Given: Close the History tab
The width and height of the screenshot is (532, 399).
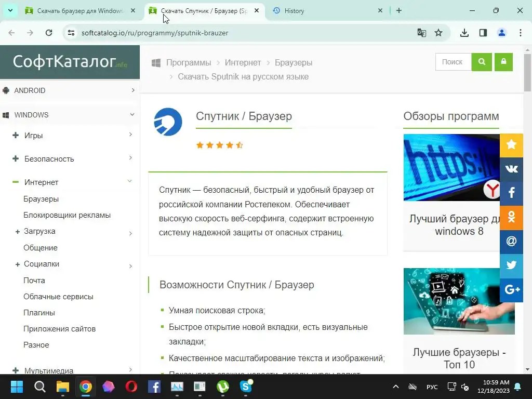Looking at the screenshot, I should click(x=380, y=10).
